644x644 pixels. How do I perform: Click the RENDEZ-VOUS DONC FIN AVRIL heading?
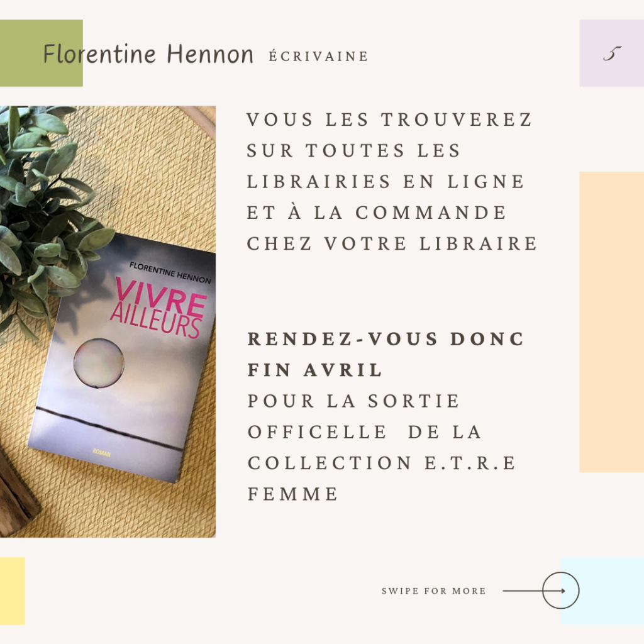click(x=386, y=355)
